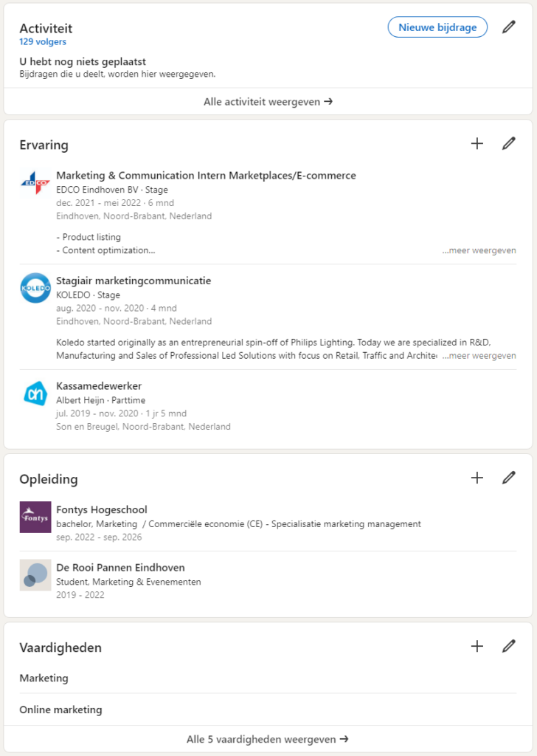This screenshot has height=756, width=537.
Task: Show all 5 skills via Alle vaardigheden weergeven
Action: coord(268,739)
